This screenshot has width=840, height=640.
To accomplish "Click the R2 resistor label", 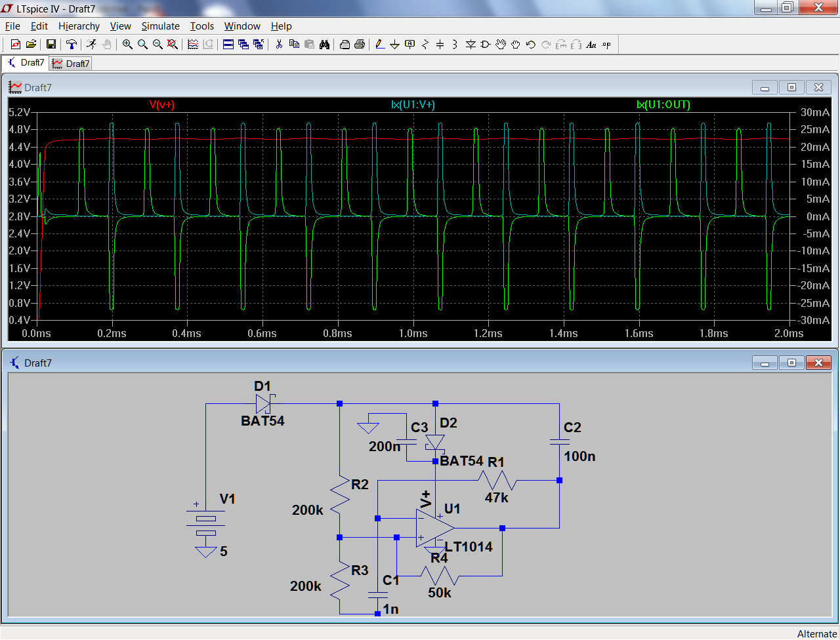I will pos(360,485).
